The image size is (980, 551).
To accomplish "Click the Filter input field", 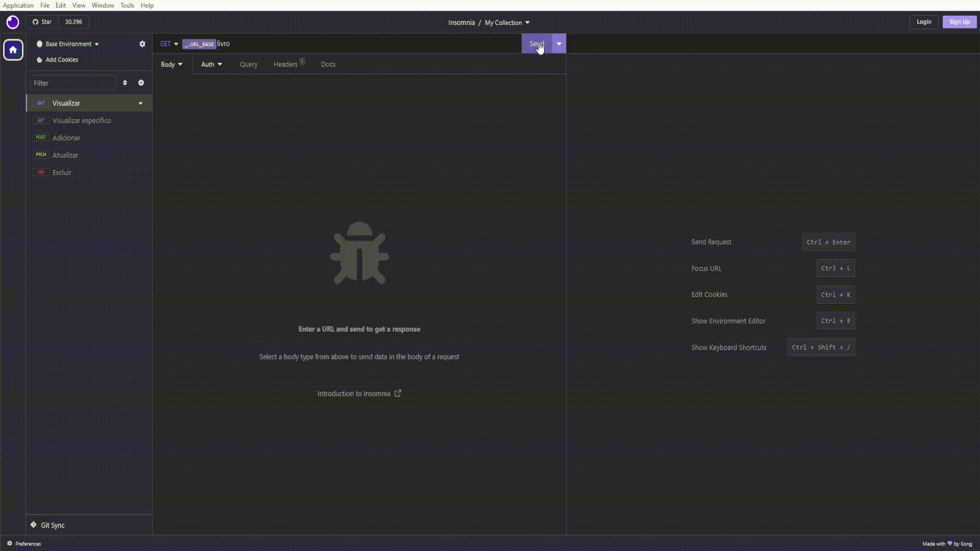I will tap(73, 83).
